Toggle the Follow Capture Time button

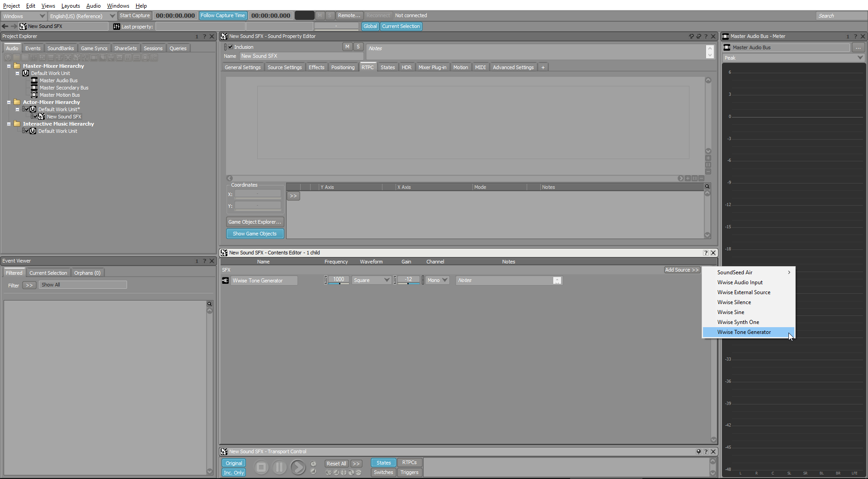click(x=222, y=15)
